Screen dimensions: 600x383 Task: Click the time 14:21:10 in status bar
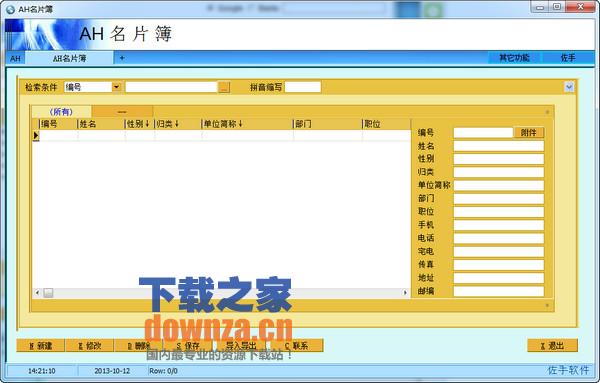click(x=42, y=371)
